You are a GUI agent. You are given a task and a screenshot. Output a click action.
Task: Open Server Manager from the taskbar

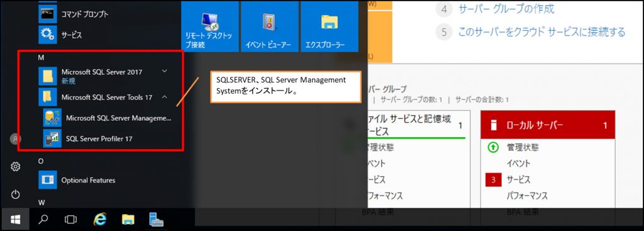pyautogui.click(x=156, y=220)
